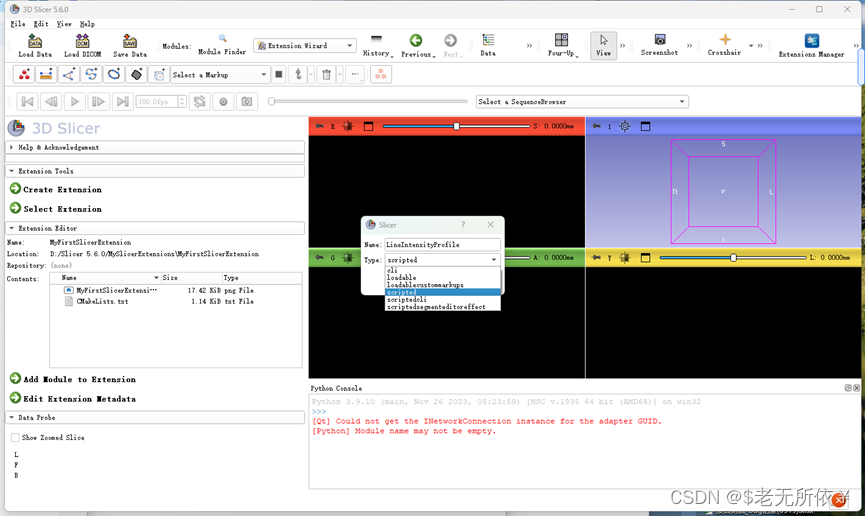This screenshot has height=516, width=865.
Task: Open the Select a Markup dropdown
Action: 220,75
